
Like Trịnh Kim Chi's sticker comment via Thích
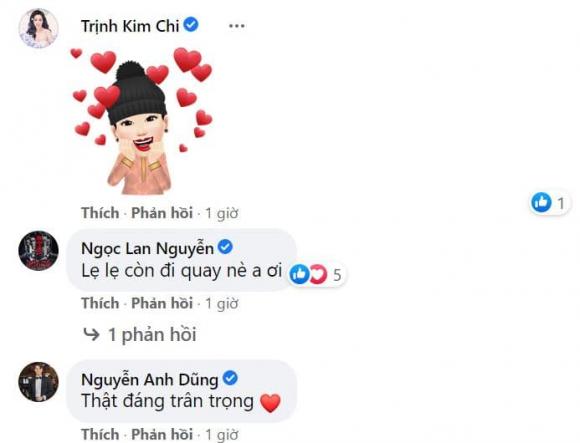pos(100,213)
